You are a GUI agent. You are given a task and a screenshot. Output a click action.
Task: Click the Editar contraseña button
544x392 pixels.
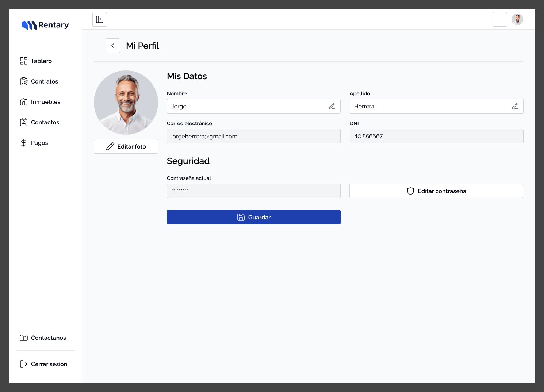click(436, 191)
